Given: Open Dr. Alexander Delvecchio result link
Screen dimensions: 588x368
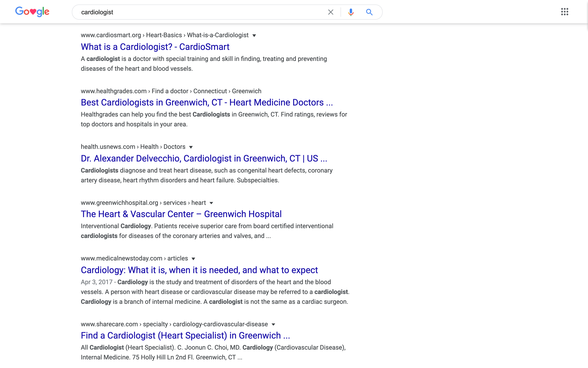Looking at the screenshot, I should [x=204, y=158].
